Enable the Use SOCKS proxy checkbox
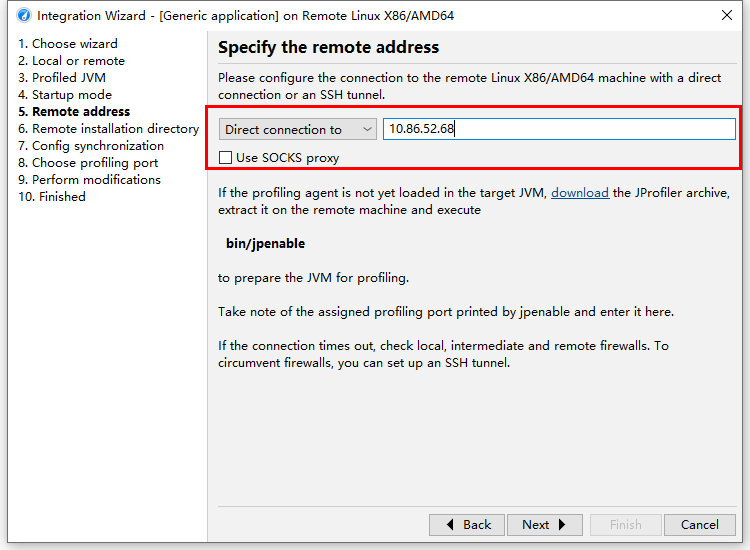 point(225,158)
